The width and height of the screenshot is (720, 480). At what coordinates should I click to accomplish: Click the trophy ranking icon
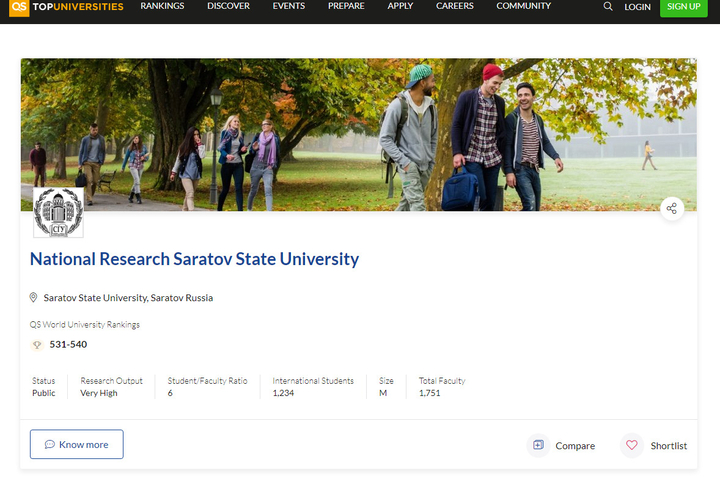(x=37, y=344)
